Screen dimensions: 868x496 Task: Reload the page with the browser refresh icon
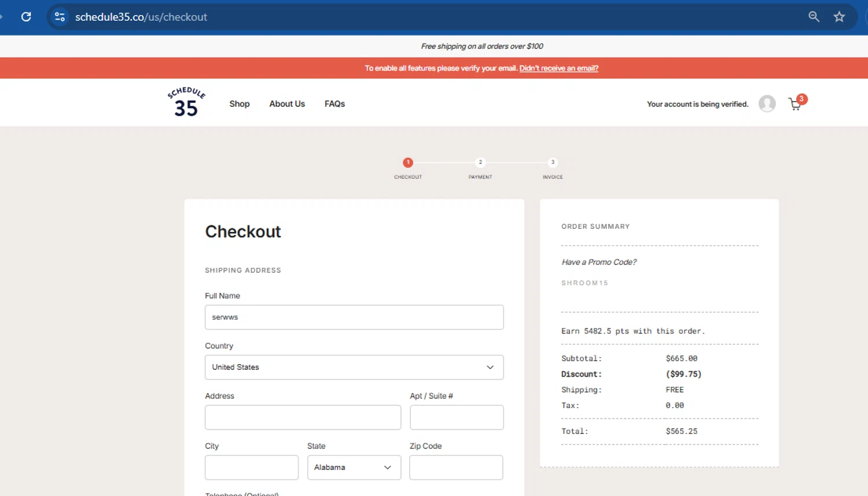[x=26, y=17]
